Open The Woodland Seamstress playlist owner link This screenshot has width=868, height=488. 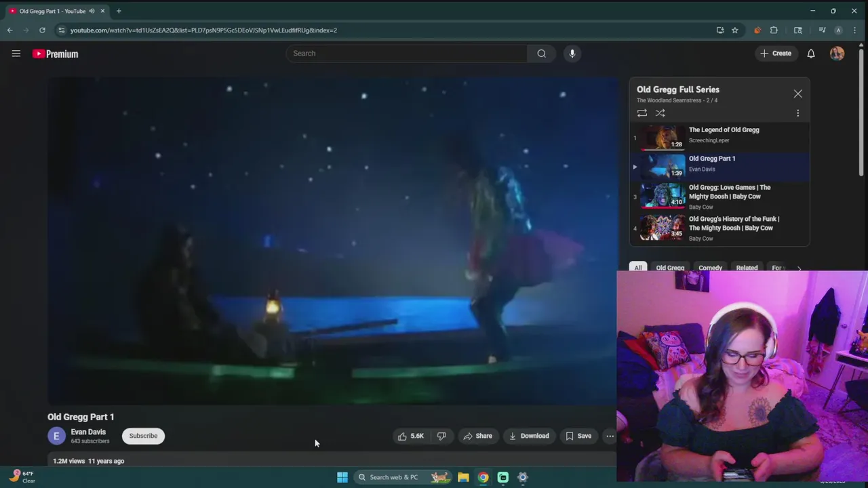[669, 100]
